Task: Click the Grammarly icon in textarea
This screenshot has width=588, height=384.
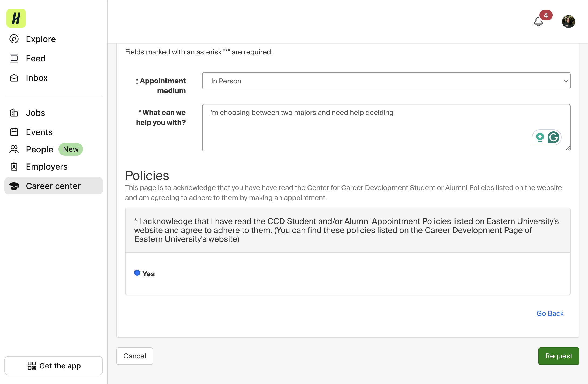Action: pyautogui.click(x=554, y=137)
